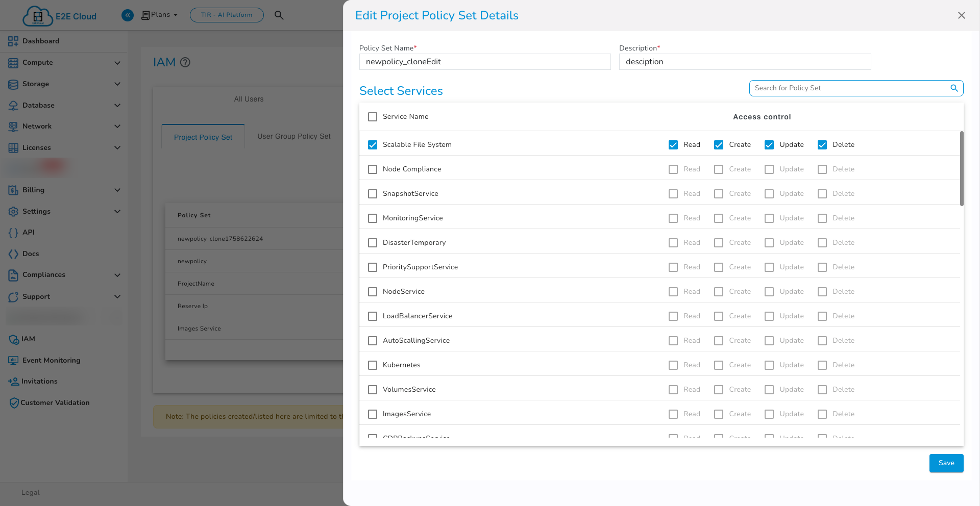
Task: Click the API curly braces icon
Action: (x=13, y=233)
